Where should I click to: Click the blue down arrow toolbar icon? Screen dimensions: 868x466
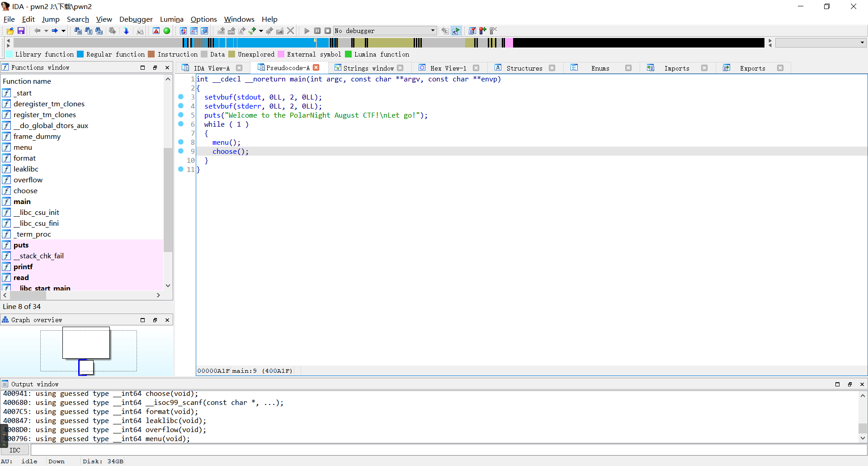click(x=126, y=31)
